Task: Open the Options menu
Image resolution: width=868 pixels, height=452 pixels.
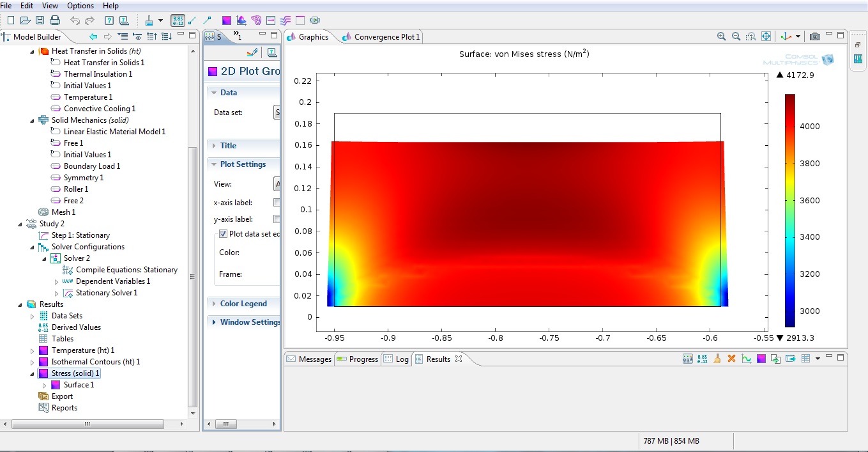Action: click(80, 6)
